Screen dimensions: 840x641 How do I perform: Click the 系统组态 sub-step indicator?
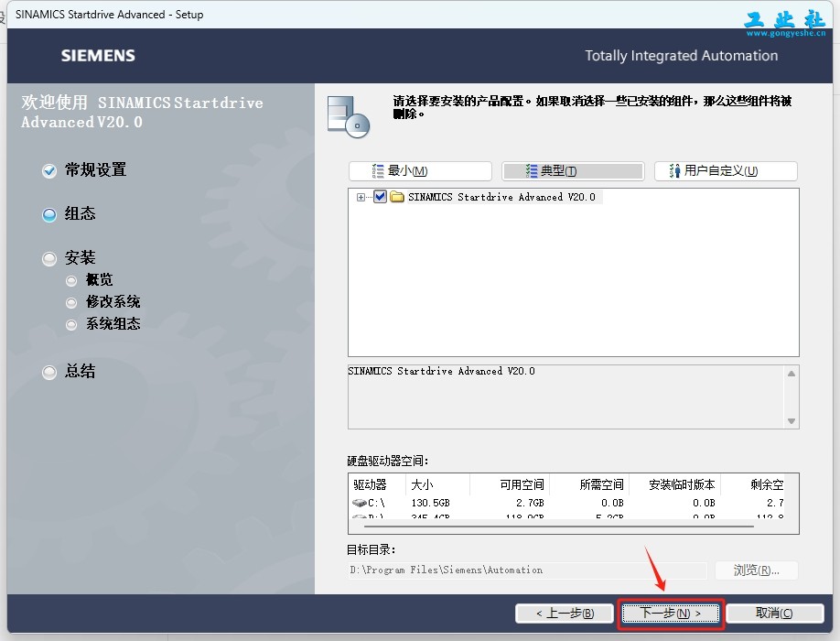71,325
